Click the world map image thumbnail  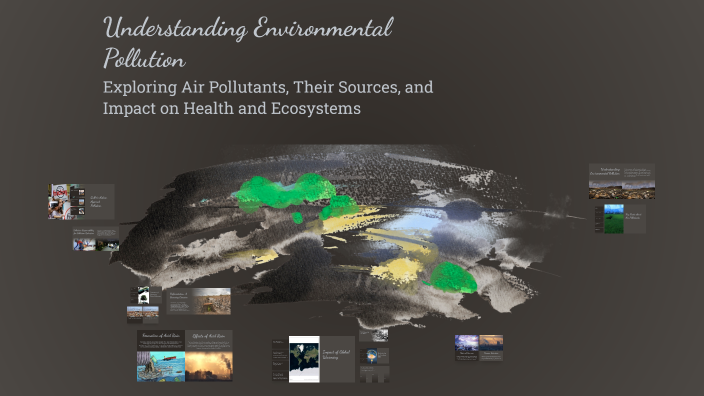pyautogui.click(x=304, y=359)
